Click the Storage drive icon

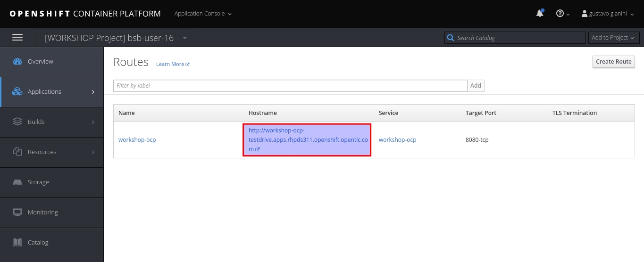pos(17,182)
